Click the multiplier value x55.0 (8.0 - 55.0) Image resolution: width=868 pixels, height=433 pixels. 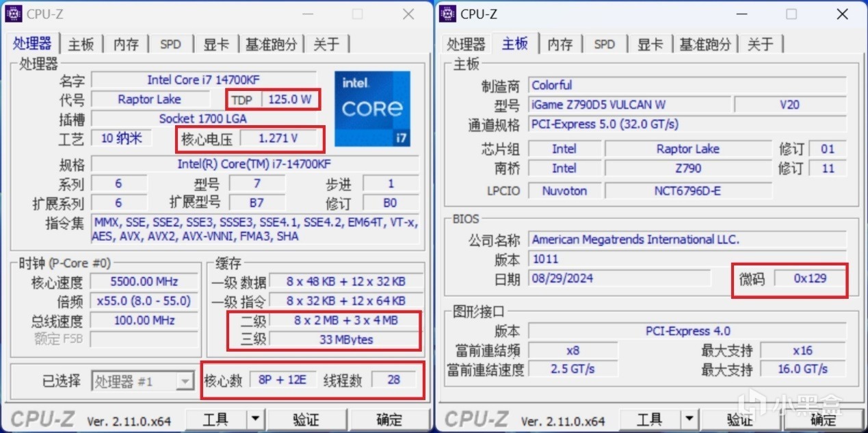coord(144,300)
